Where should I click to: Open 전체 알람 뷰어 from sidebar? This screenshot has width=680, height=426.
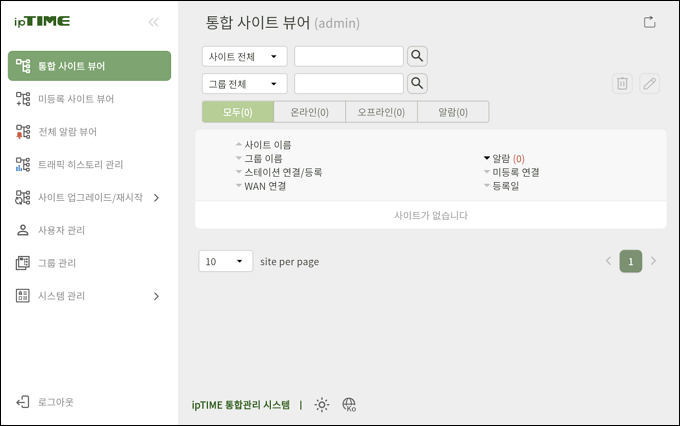point(68,132)
